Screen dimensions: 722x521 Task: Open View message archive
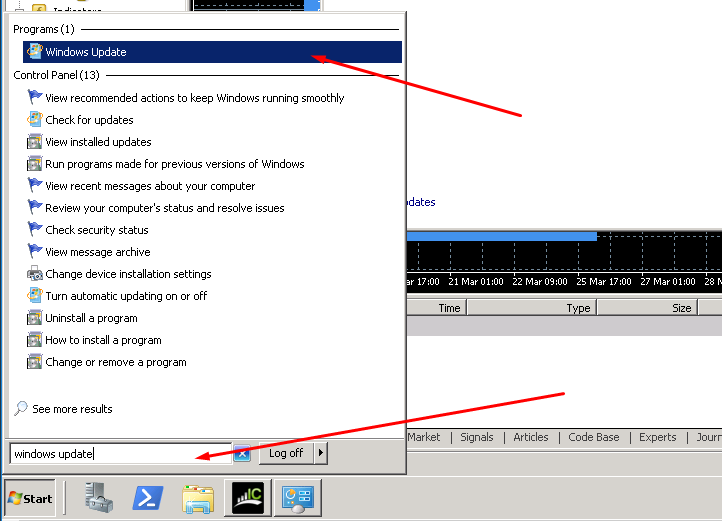[98, 252]
